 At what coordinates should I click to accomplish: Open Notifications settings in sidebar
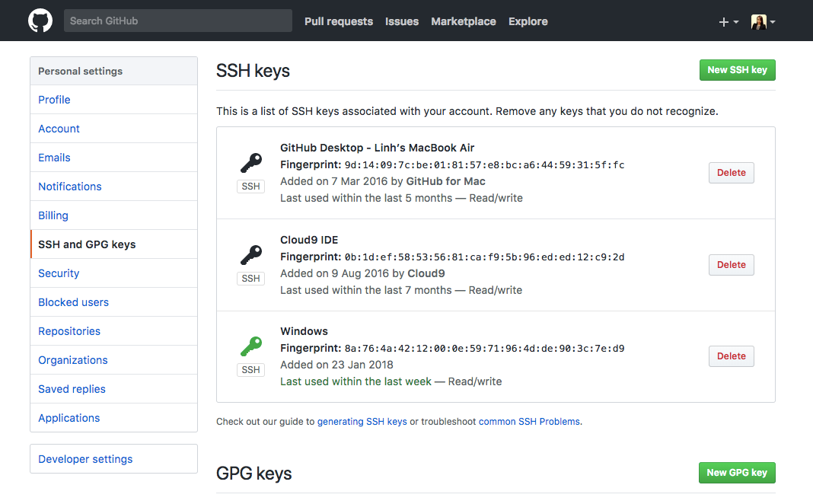click(x=113, y=187)
